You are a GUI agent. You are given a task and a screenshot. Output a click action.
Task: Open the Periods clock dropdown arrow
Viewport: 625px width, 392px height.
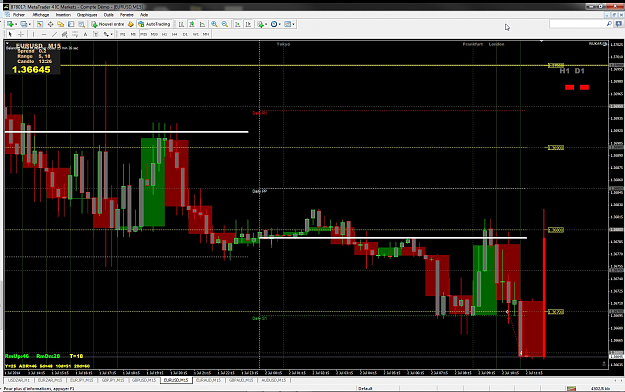279,24
